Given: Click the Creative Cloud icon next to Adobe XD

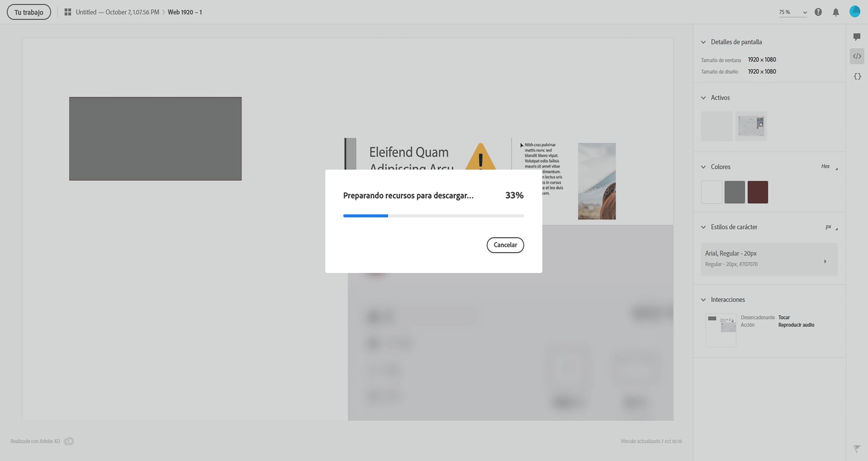Looking at the screenshot, I should (x=69, y=441).
